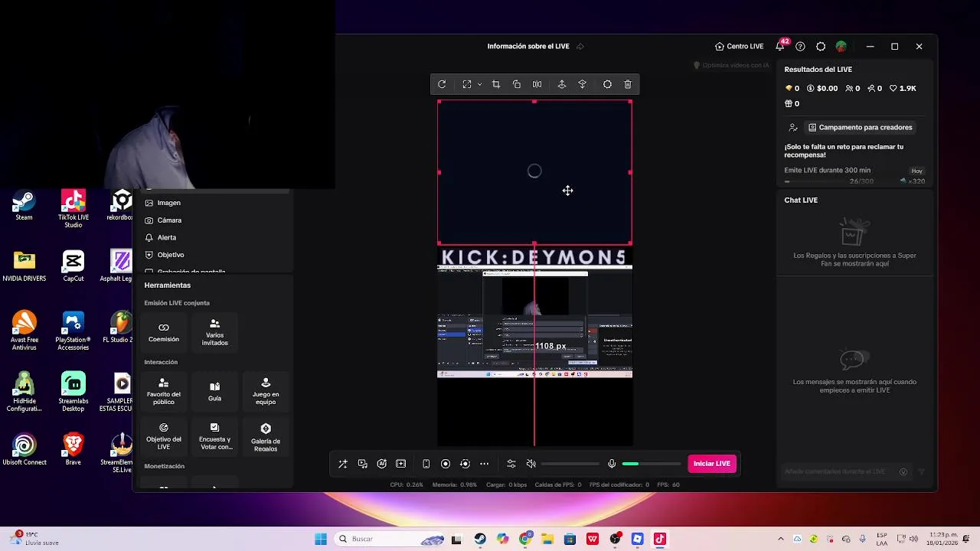Click Información sobre el LIVE title
Image resolution: width=980 pixels, height=551 pixels.
click(528, 46)
